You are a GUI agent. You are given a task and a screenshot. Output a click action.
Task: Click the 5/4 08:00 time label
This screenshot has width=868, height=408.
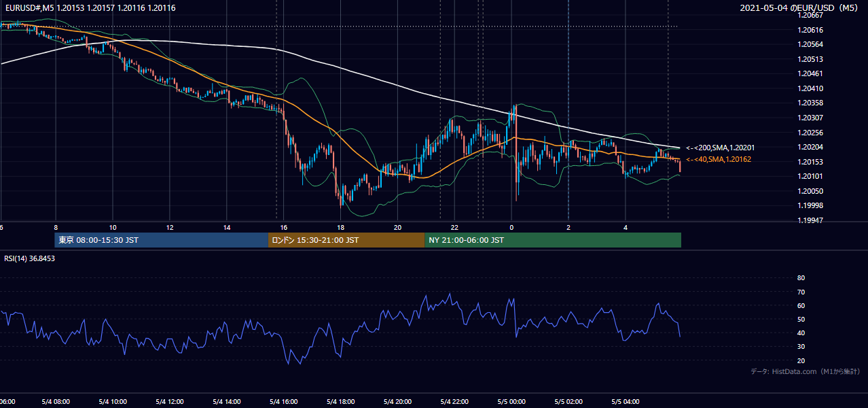click(56, 402)
